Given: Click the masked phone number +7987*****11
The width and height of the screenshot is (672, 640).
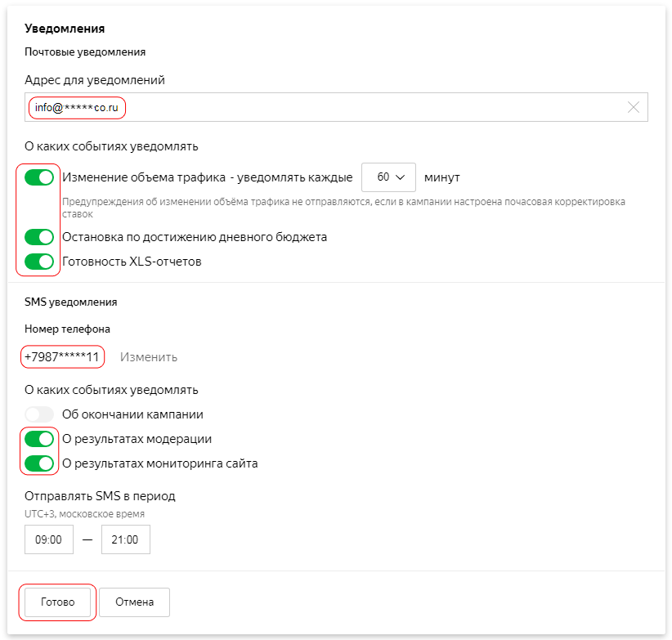Looking at the screenshot, I should coord(62,357).
